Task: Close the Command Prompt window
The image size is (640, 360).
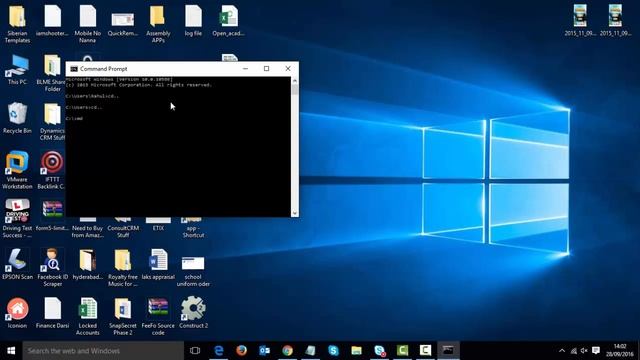Action: (x=288, y=69)
